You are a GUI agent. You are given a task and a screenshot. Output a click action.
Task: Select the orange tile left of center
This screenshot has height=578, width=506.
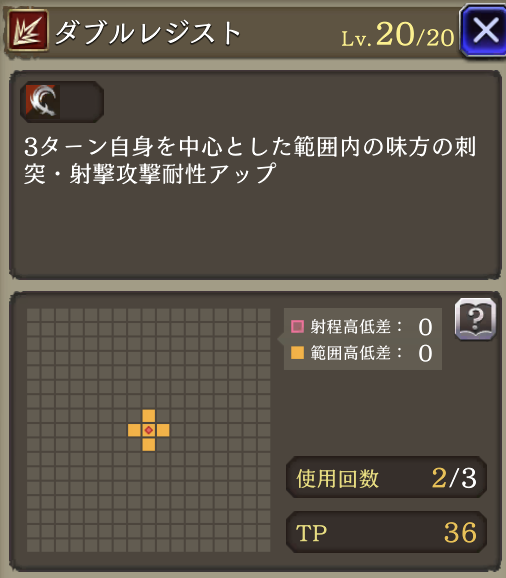click(134, 430)
